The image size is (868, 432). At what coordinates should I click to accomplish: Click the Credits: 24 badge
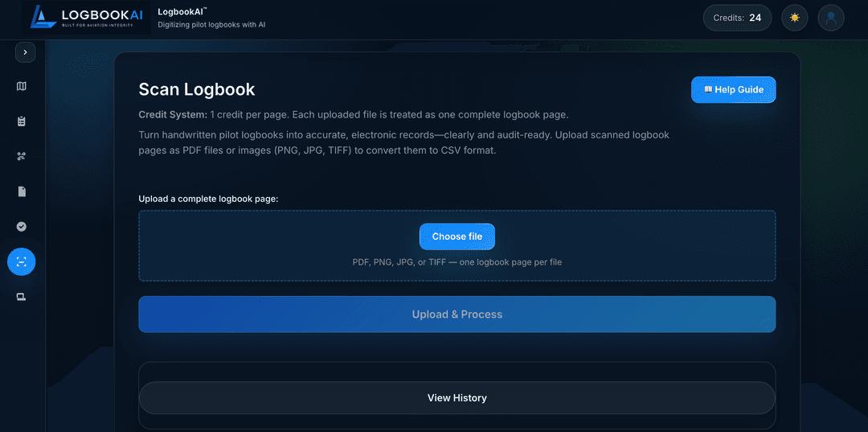[x=737, y=18]
